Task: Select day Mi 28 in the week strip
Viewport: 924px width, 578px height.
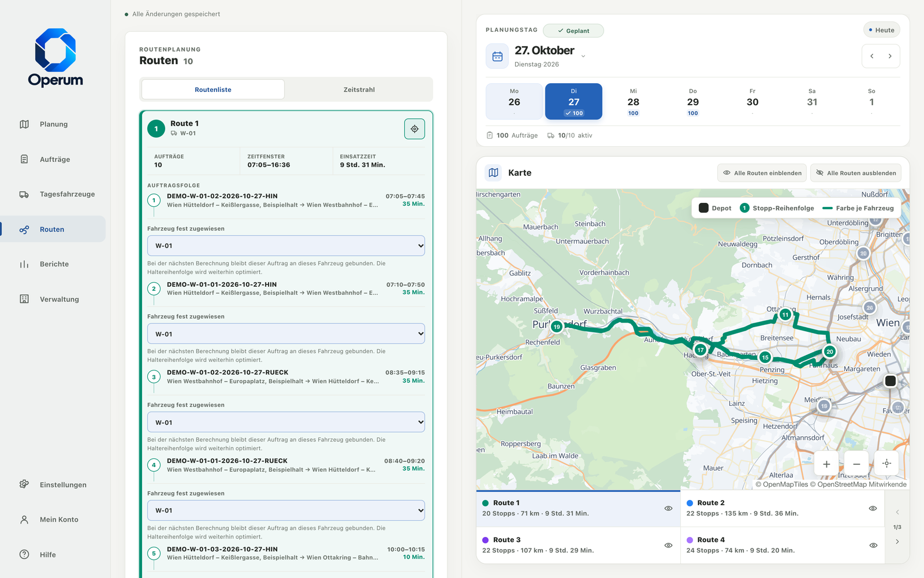Action: click(634, 102)
